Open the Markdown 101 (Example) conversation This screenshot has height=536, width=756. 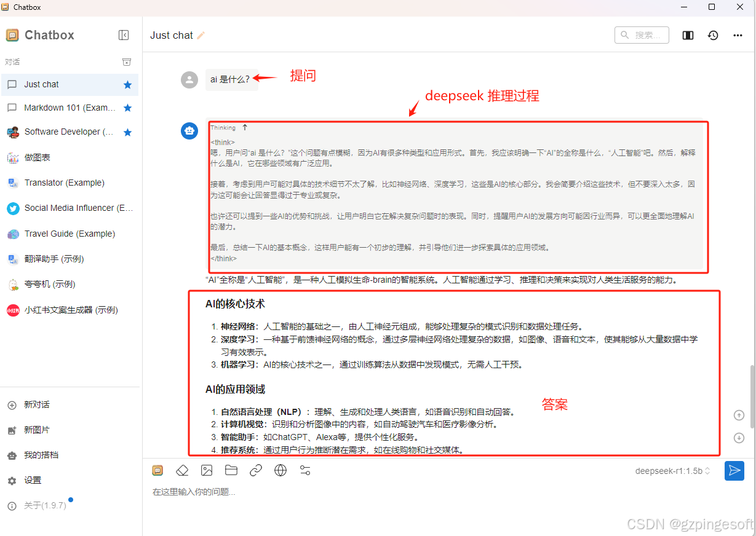coord(70,108)
